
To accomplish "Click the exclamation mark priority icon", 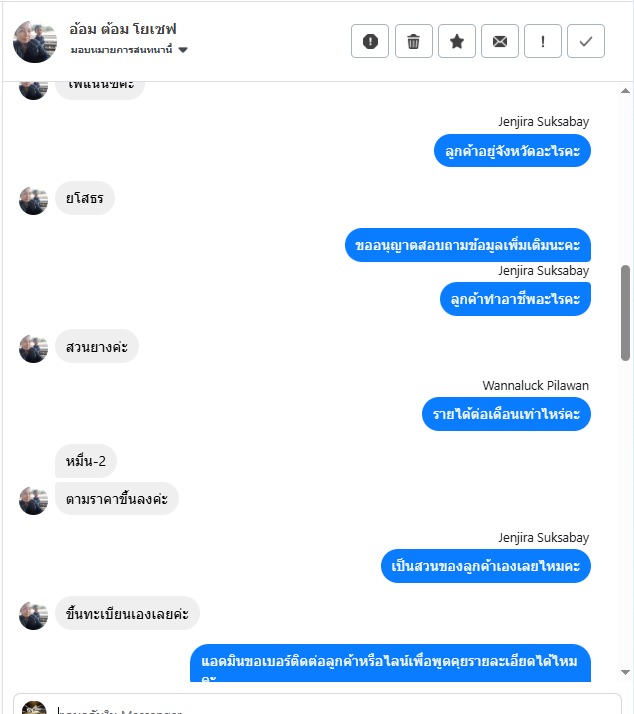I will (542, 41).
